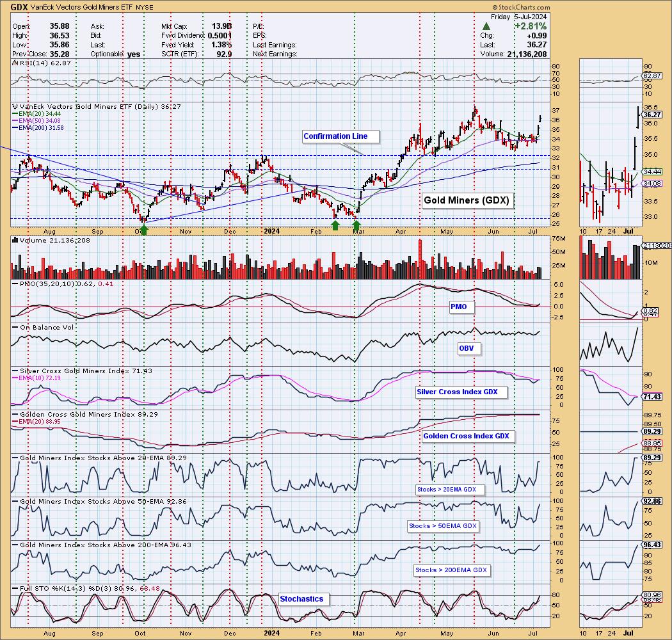Screen dimensions: 672x640
Task: Click the Mkt Cap value 13.9B
Action: pos(221,26)
